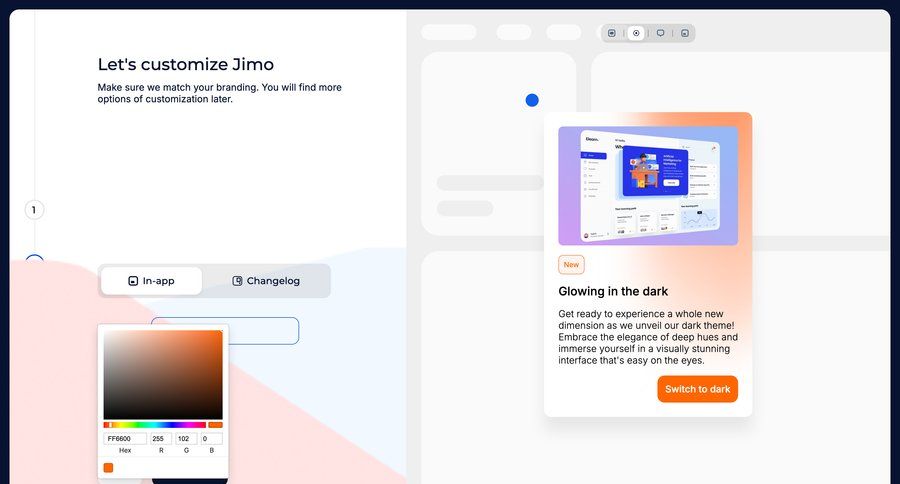Image resolution: width=900 pixels, height=484 pixels.
Task: Click the R value field showing 255
Action: (x=161, y=439)
